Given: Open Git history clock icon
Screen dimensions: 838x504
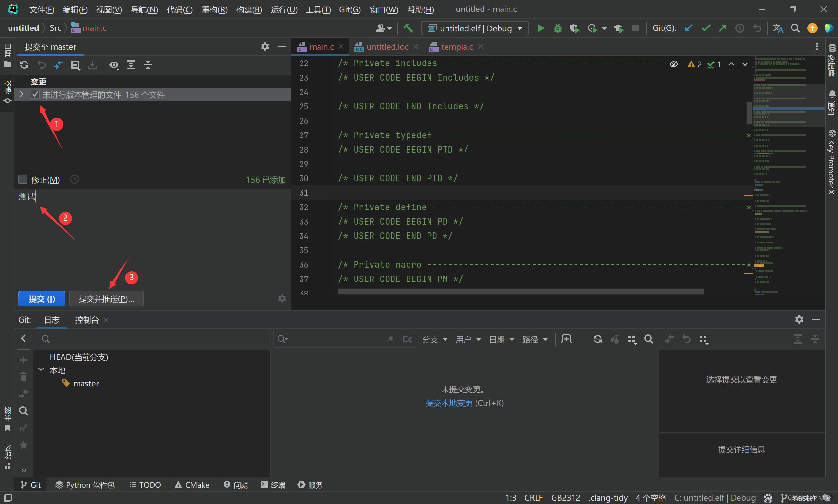Looking at the screenshot, I should 739,28.
